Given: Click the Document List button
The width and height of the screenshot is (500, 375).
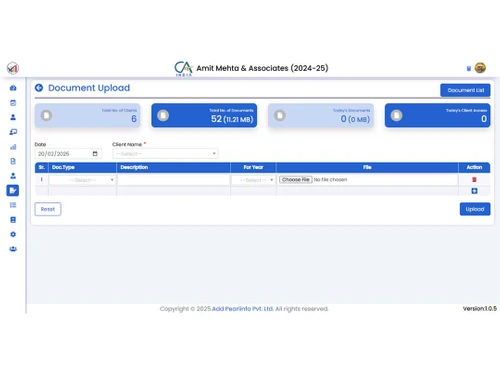Looking at the screenshot, I should [465, 90].
